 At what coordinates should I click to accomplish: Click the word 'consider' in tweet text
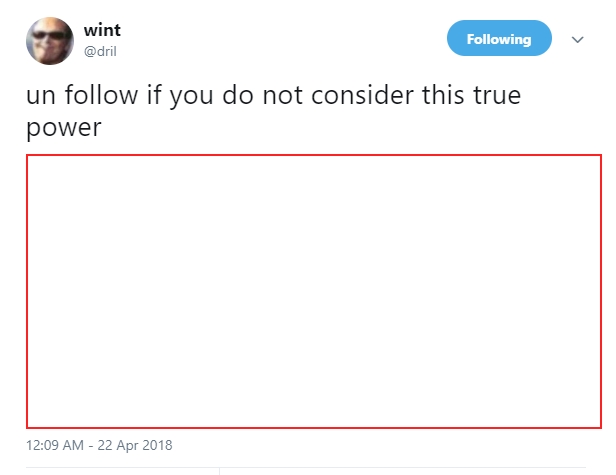click(x=362, y=95)
